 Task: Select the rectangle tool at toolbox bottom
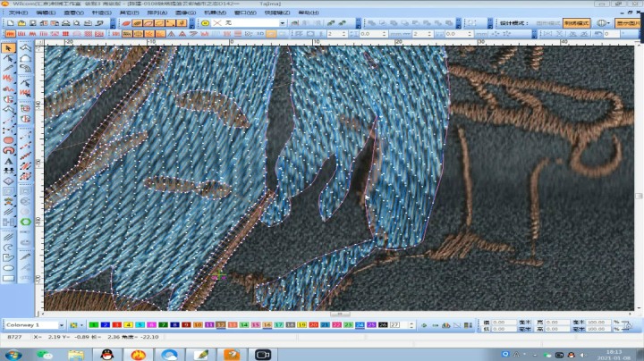8,278
